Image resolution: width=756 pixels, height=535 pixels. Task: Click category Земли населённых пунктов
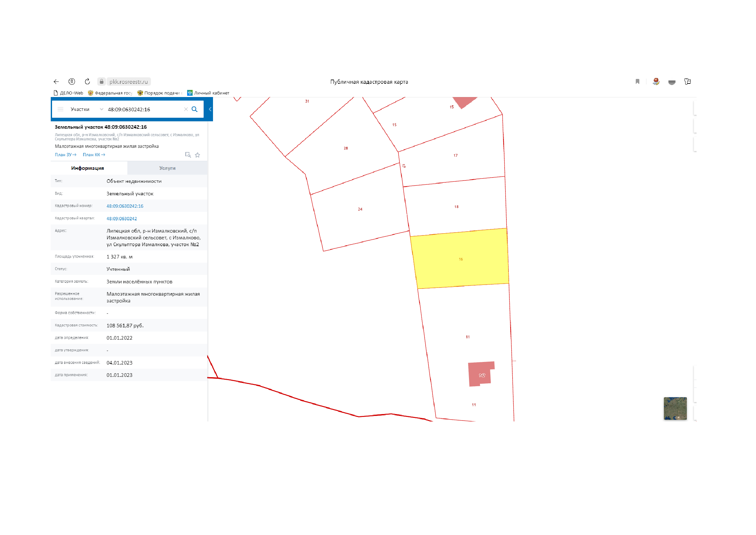pos(140,282)
